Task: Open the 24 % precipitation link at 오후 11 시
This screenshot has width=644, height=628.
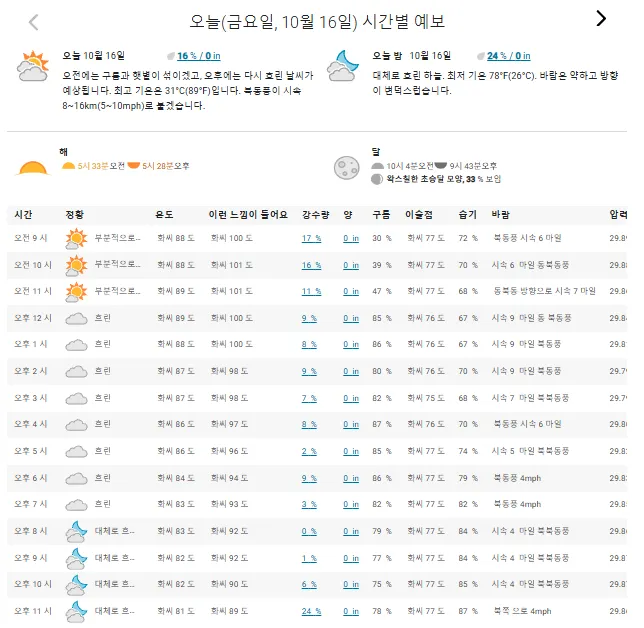Action: pos(311,611)
